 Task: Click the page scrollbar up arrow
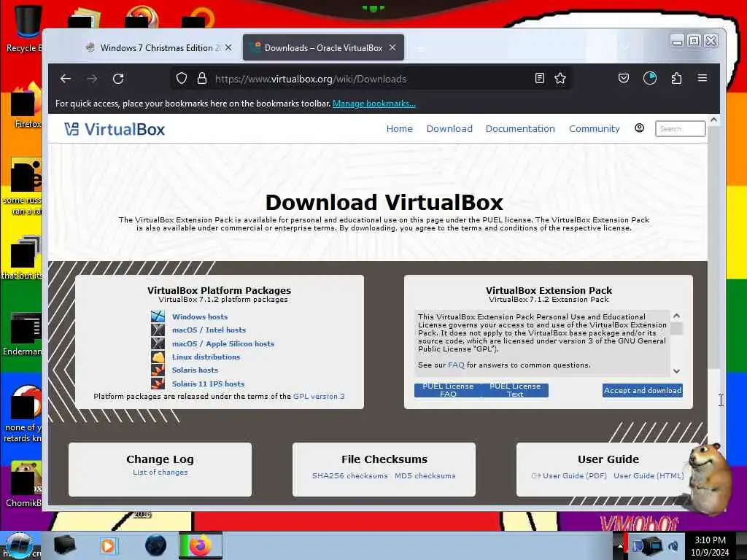713,120
